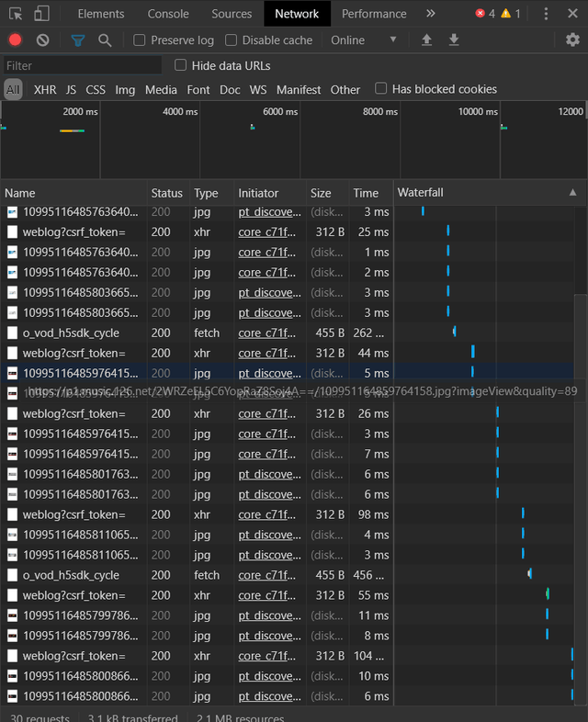
Task: Open Network settings gear
Action: click(x=572, y=40)
